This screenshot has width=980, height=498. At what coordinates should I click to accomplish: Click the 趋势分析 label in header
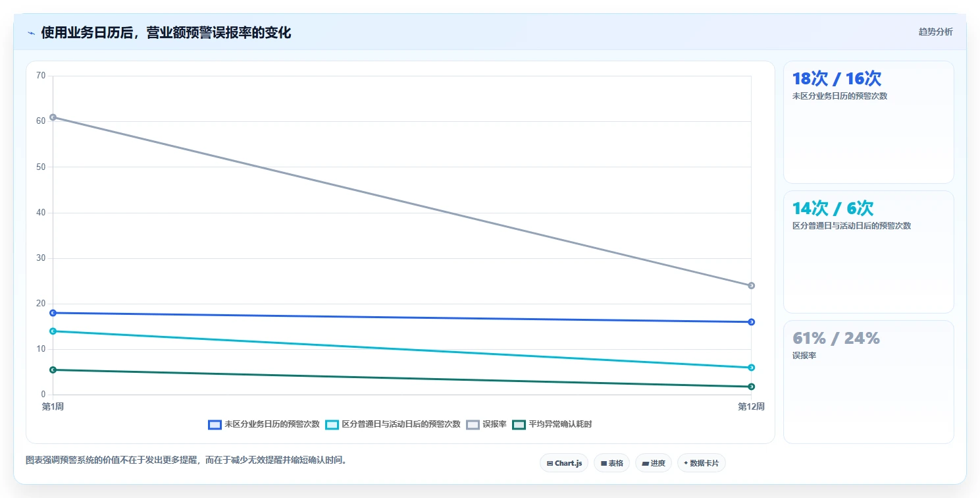coord(935,32)
